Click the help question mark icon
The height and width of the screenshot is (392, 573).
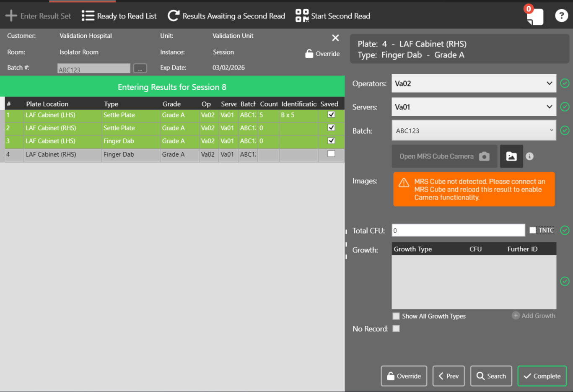point(561,16)
